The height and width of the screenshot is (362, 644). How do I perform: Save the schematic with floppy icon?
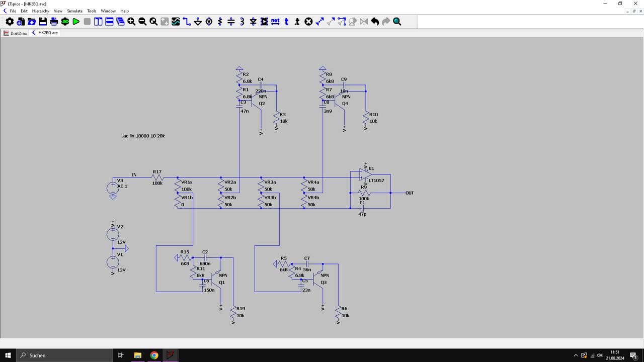[x=43, y=22]
